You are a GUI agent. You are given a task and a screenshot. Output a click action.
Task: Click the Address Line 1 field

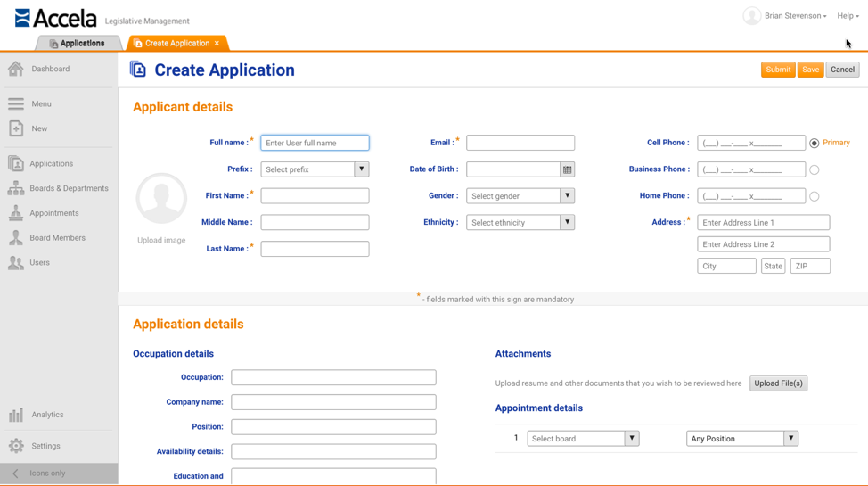click(764, 223)
